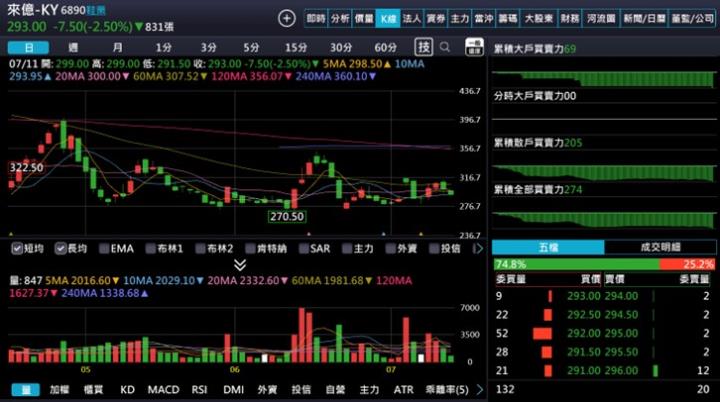The height and width of the screenshot is (402, 720).
Task: Open the 成交明細 trade details tab
Action: tap(660, 247)
